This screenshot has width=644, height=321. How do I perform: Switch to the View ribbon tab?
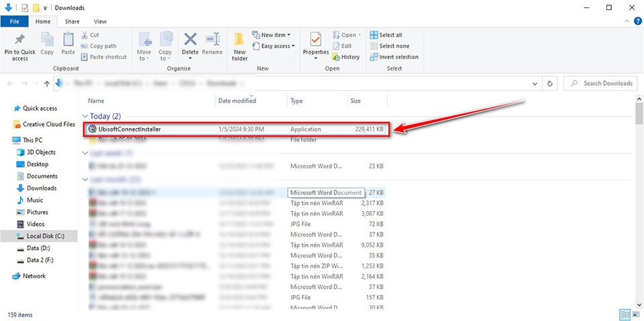(x=100, y=21)
